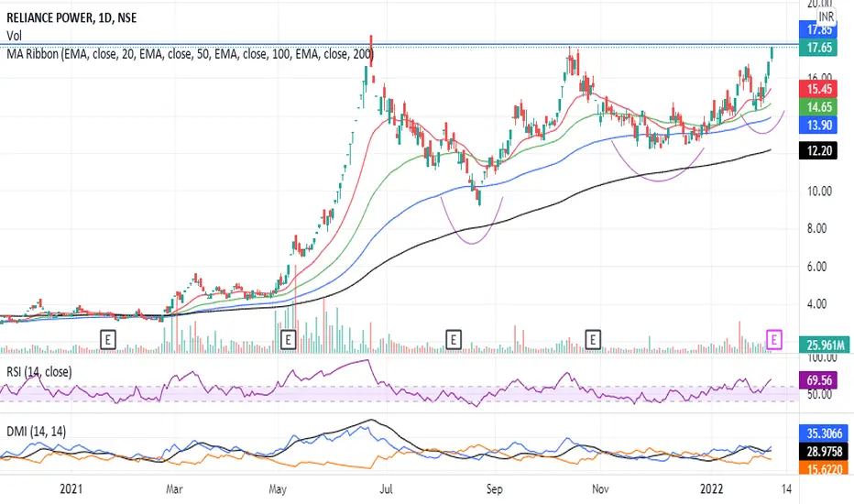Click the 6.00 price axis label

[x=816, y=267]
